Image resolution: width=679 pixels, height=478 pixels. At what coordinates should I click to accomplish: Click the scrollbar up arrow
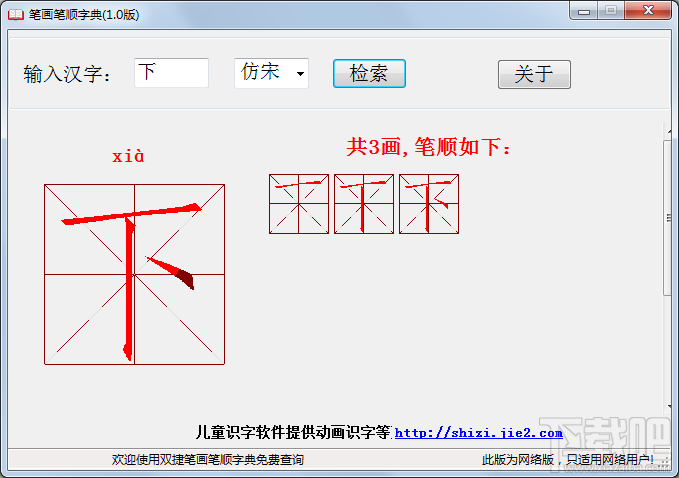(x=668, y=128)
